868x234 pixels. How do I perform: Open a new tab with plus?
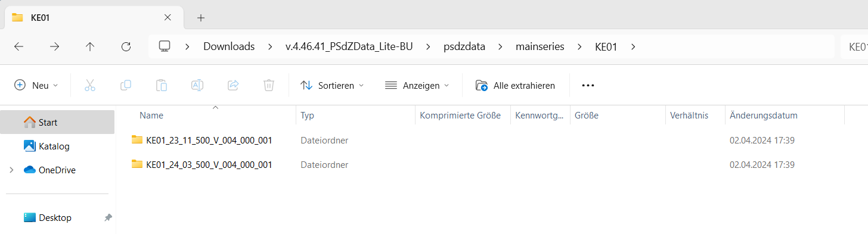pos(201,17)
